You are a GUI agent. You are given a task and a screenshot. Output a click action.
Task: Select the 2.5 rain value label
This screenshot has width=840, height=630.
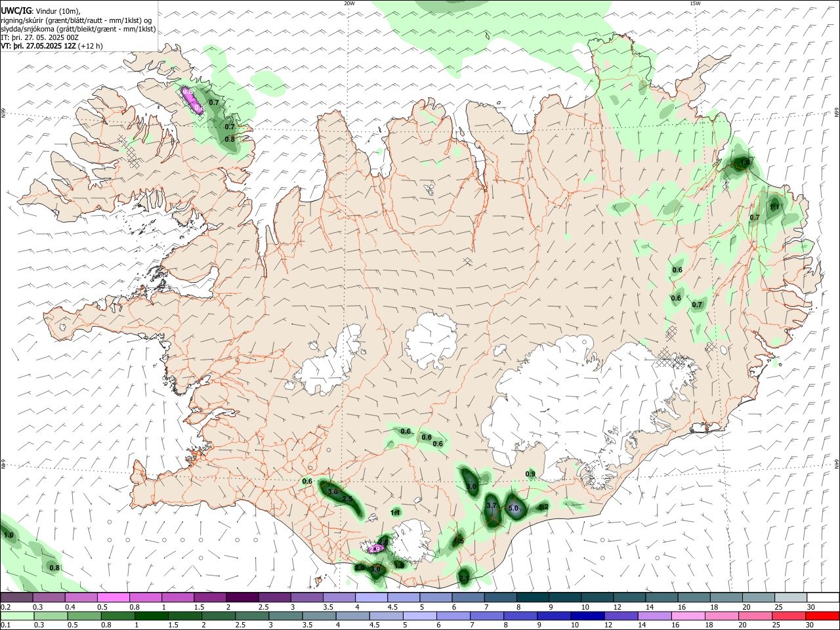[348, 499]
